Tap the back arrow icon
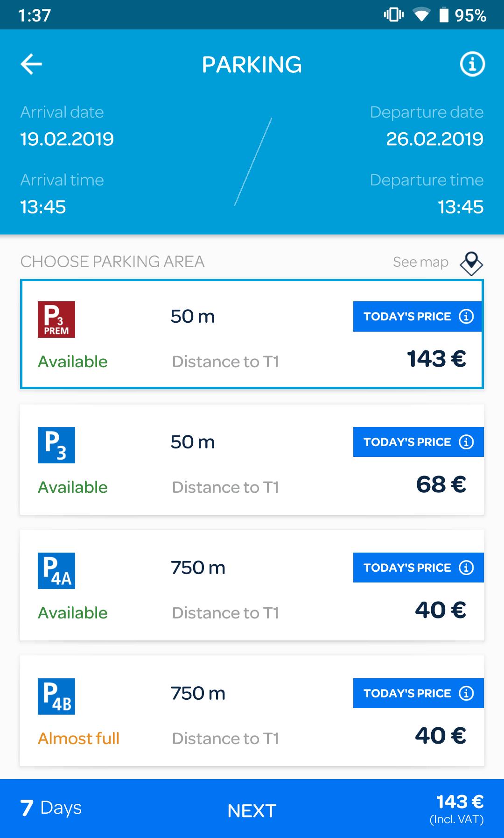The image size is (504, 838). (31, 64)
